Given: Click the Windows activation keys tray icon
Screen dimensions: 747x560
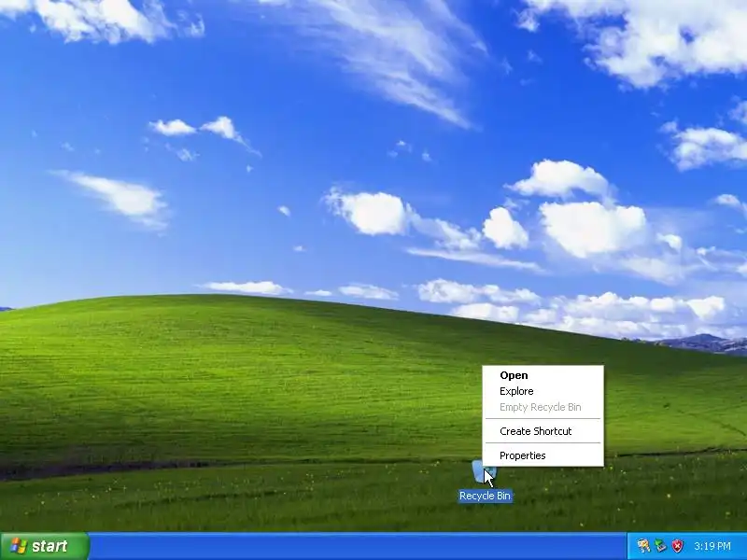Looking at the screenshot, I should click(643, 546).
